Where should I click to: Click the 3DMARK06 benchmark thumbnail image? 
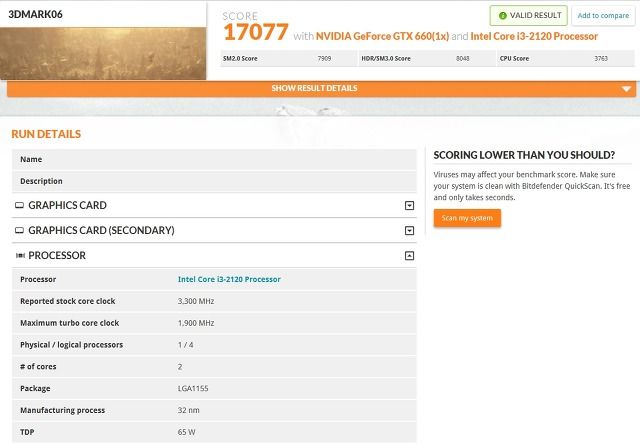click(103, 53)
